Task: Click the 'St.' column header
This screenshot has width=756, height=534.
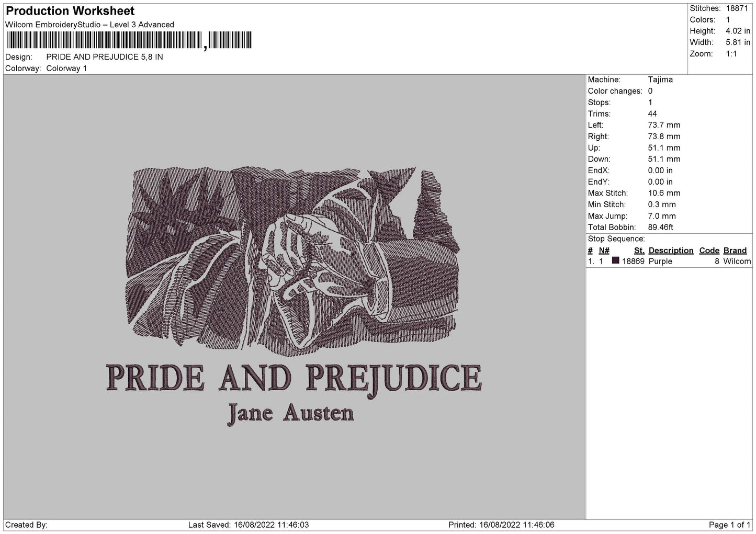Action: pyautogui.click(x=639, y=251)
